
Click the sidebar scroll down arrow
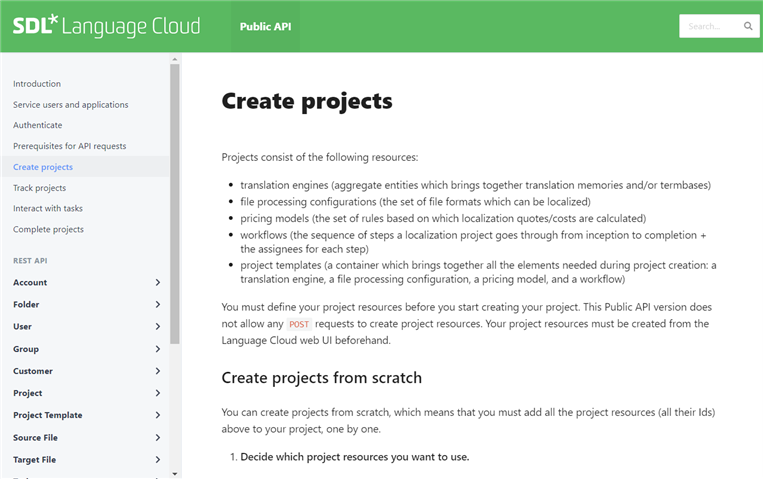click(175, 474)
